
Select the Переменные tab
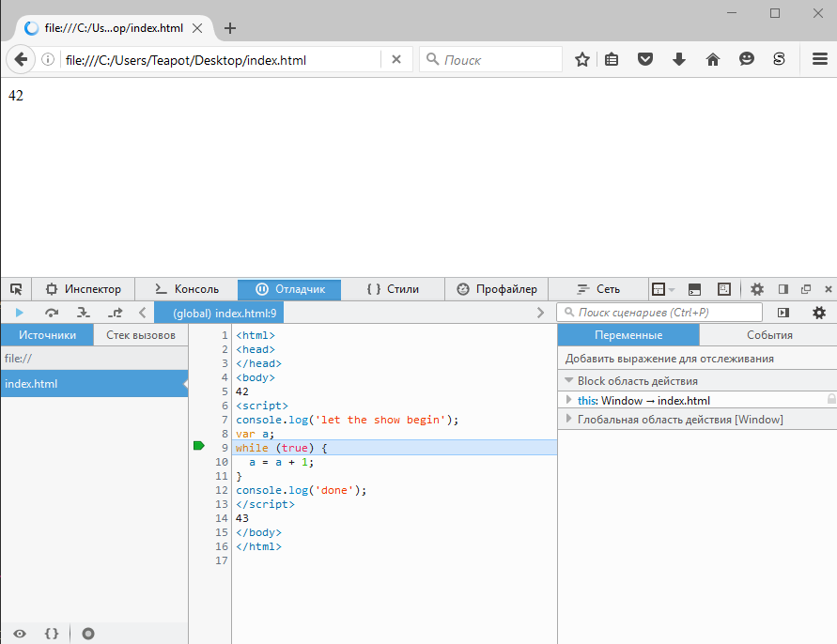[628, 335]
